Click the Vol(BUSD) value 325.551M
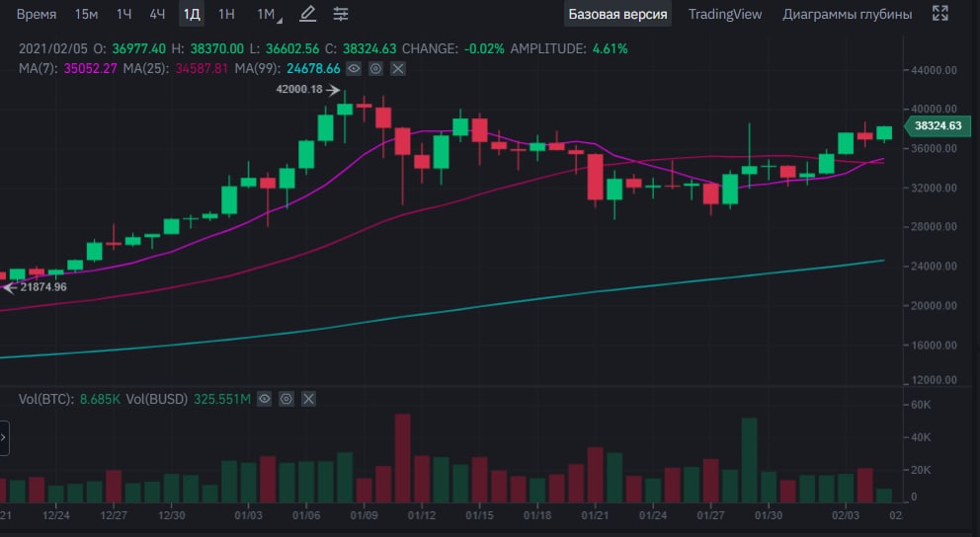Screen dimensions: 980x537 pyautogui.click(x=222, y=399)
